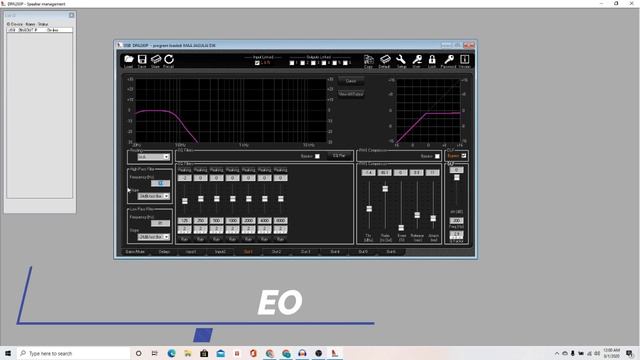Open Peaking type selector above 125 band
The image size is (640, 360).
coord(184,170)
